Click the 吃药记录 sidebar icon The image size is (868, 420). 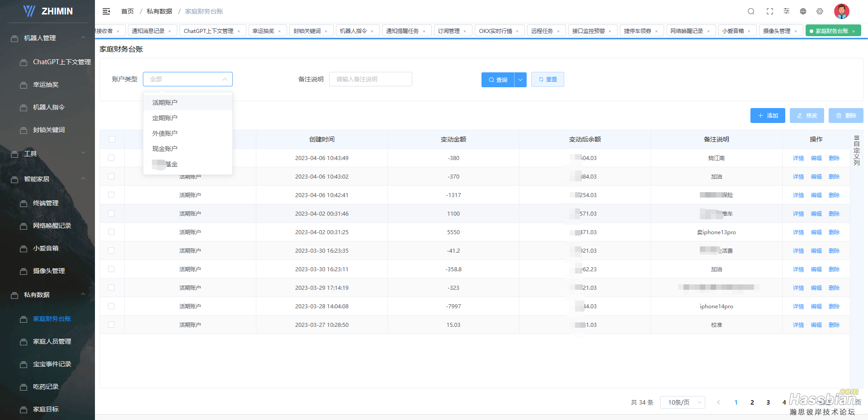point(24,387)
